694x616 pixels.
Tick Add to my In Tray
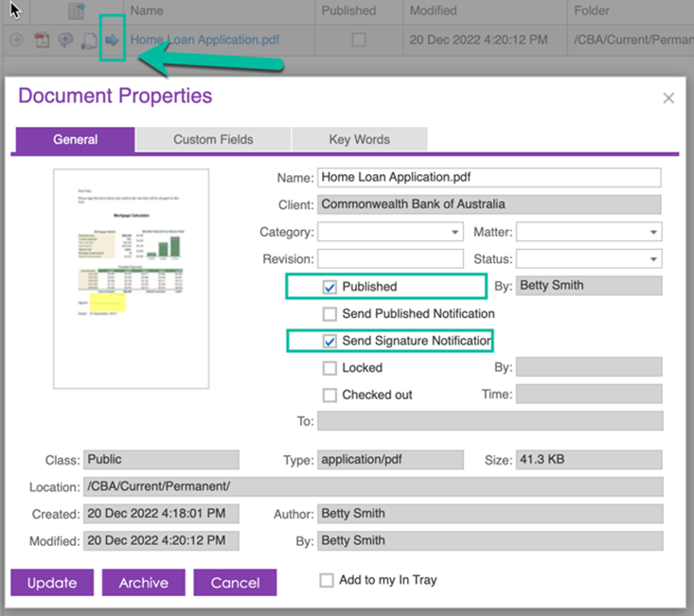[x=327, y=580]
